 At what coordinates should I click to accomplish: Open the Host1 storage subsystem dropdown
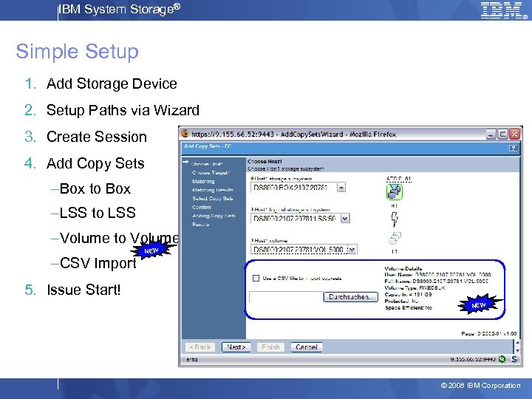[341, 187]
